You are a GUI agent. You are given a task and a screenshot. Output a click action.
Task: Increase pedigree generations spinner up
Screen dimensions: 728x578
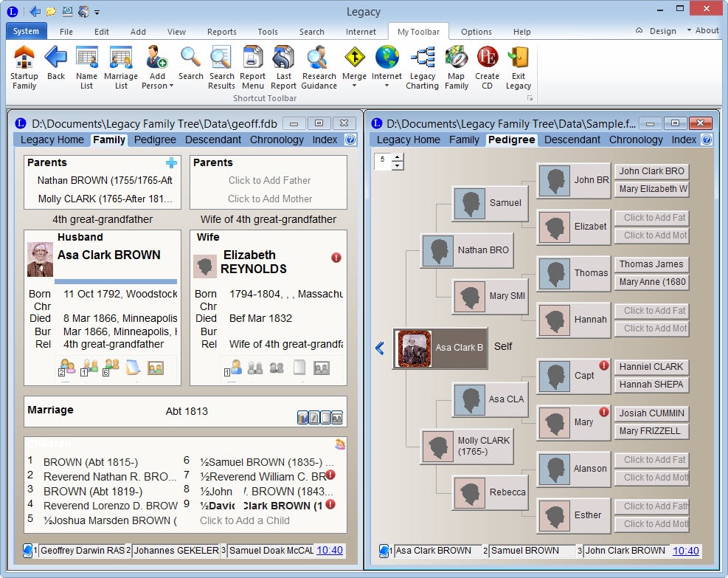click(x=398, y=158)
